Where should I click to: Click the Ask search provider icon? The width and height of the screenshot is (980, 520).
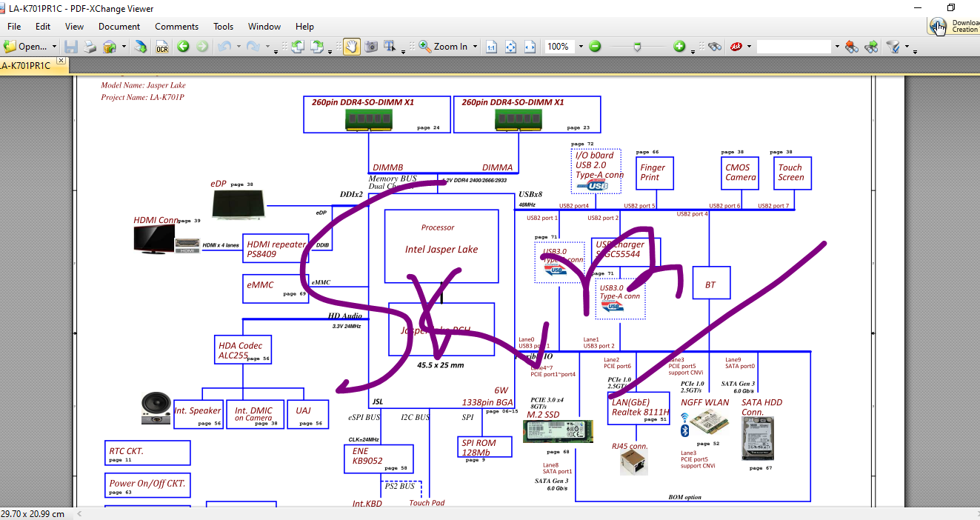tap(737, 46)
